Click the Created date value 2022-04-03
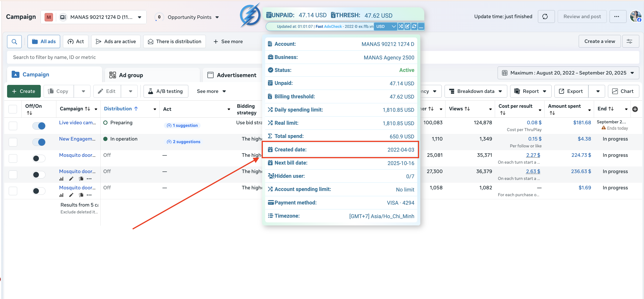The image size is (644, 299). click(x=401, y=150)
